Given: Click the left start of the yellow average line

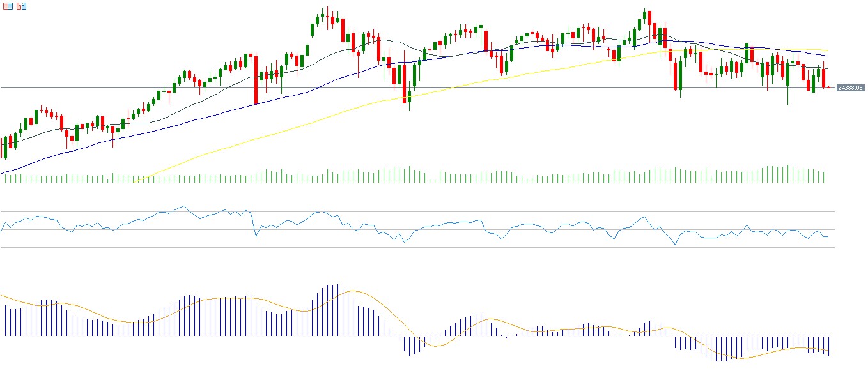Looking at the screenshot, I should pyautogui.click(x=136, y=181).
